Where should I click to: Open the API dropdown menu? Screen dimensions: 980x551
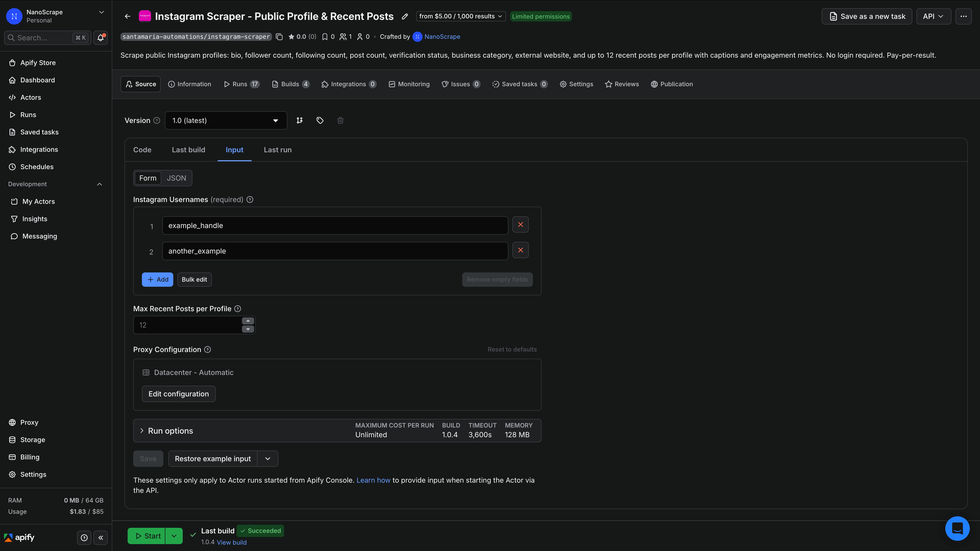(x=934, y=16)
